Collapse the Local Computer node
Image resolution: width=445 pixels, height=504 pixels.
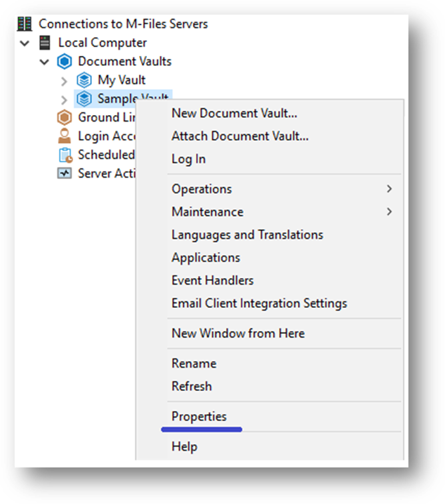point(25,43)
